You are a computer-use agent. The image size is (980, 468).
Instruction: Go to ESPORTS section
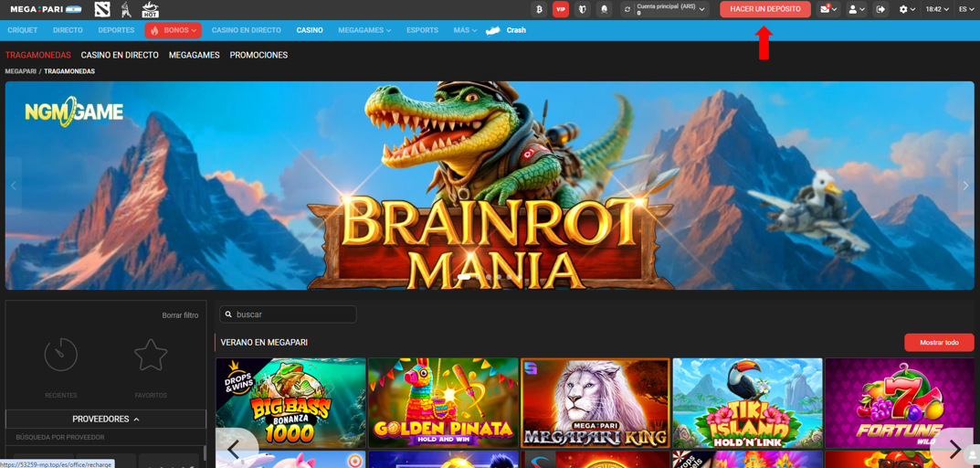coord(422,30)
